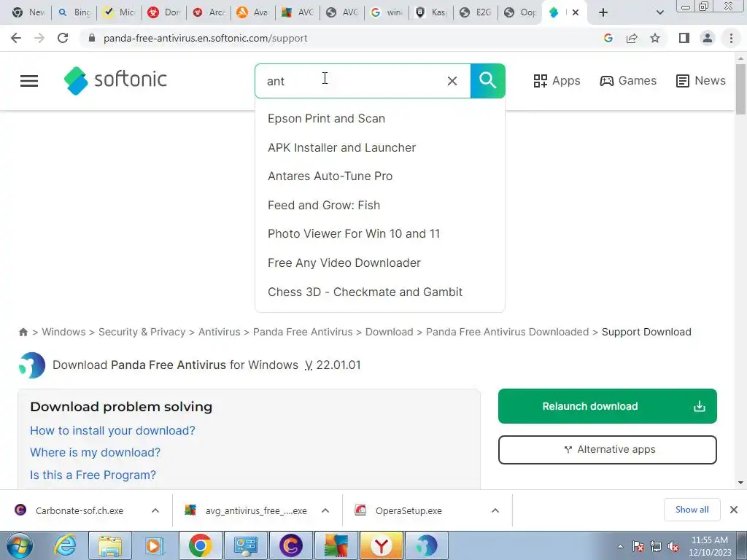Open media player from taskbar
Image resolution: width=747 pixels, height=560 pixels.
155,545
